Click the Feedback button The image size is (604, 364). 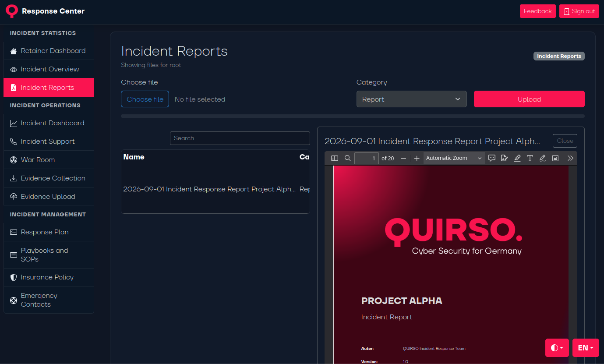pyautogui.click(x=538, y=11)
